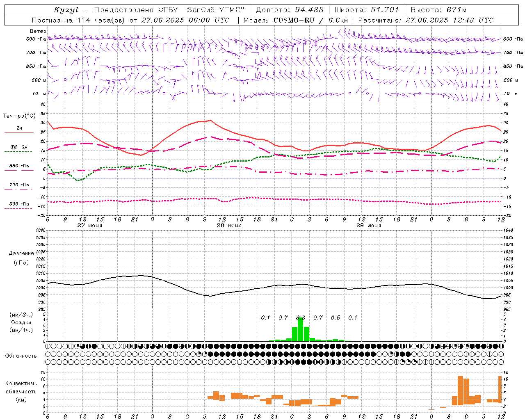525x420 pixels.
Task: Click the "1040" value on left pressure axis
Action: [x=40, y=230]
